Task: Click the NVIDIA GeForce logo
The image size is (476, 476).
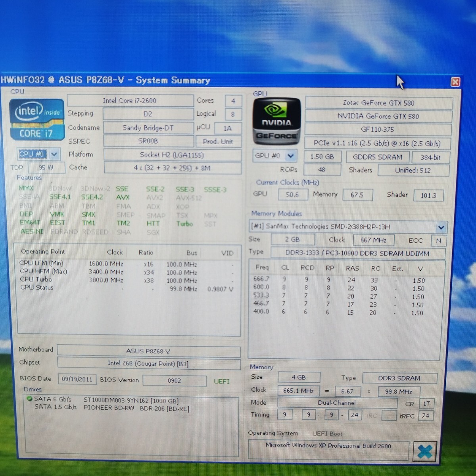Action: pos(276,121)
